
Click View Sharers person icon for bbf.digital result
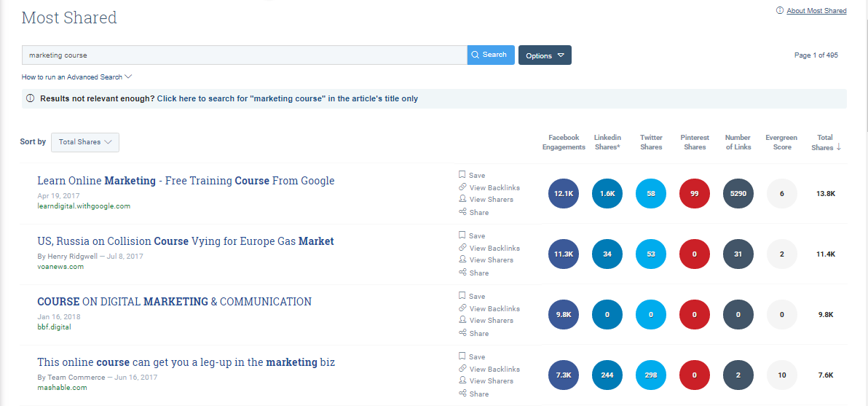click(462, 320)
